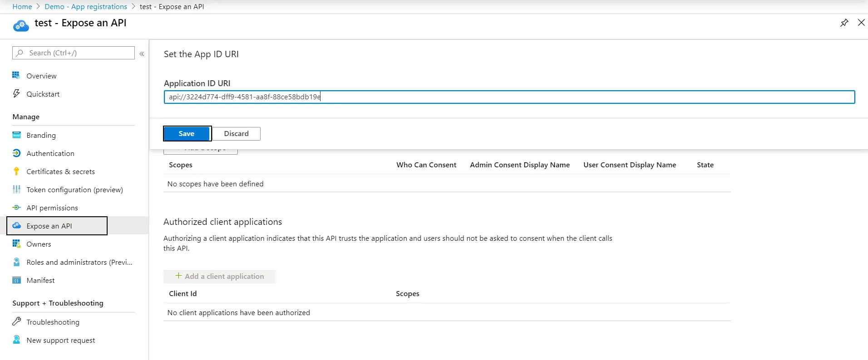Click the Token configuration bars icon
This screenshot has width=868, height=360.
16,189
